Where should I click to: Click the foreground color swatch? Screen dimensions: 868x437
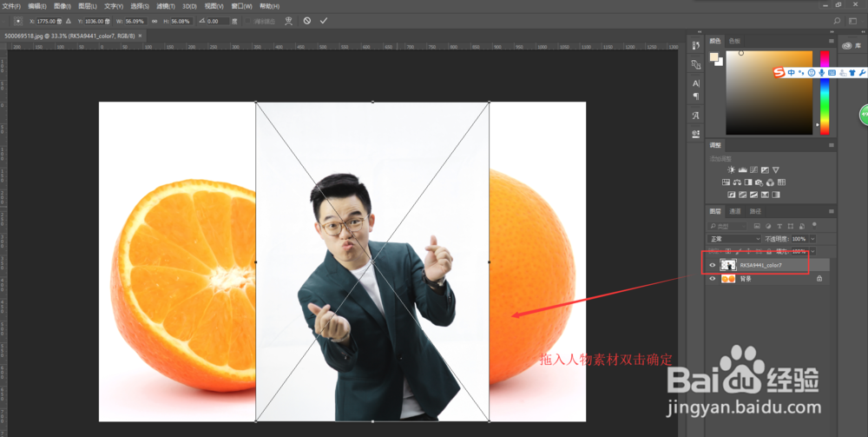[714, 57]
